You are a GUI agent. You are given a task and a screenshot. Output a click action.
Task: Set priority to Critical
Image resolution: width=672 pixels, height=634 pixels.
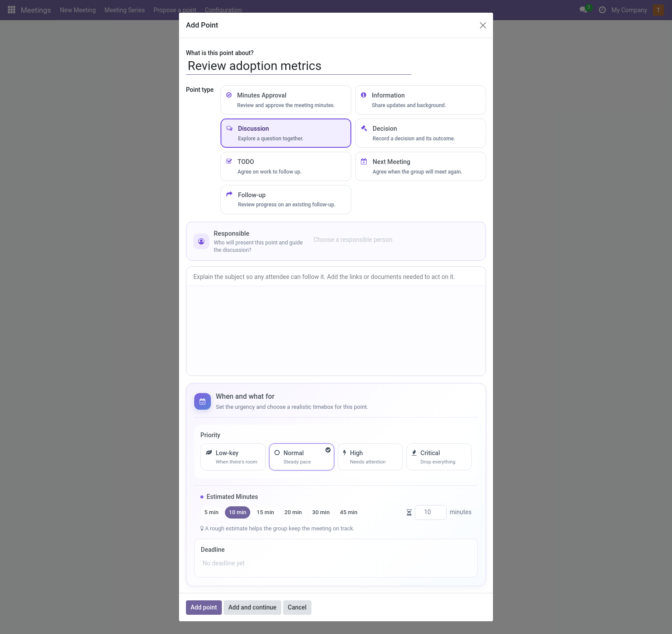(439, 457)
